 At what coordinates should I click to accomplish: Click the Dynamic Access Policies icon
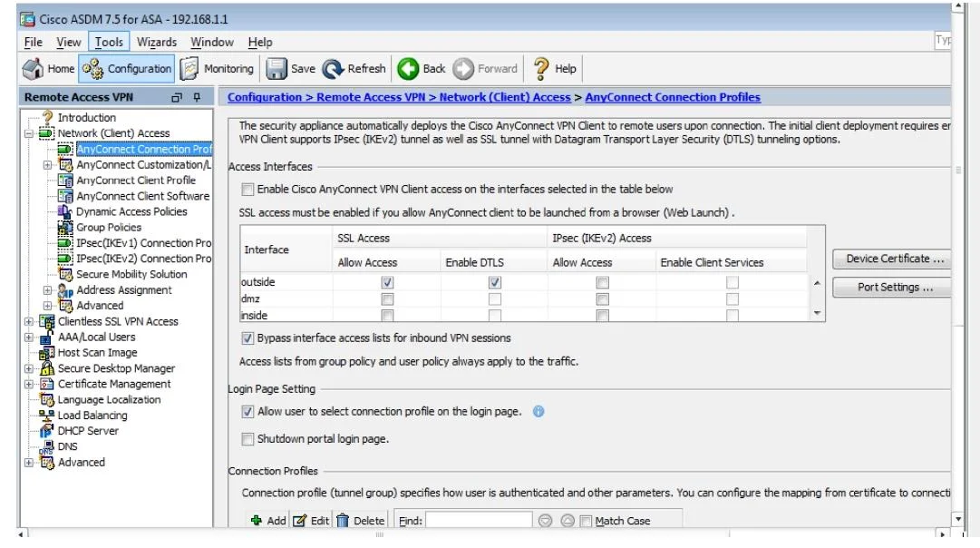coord(65,211)
